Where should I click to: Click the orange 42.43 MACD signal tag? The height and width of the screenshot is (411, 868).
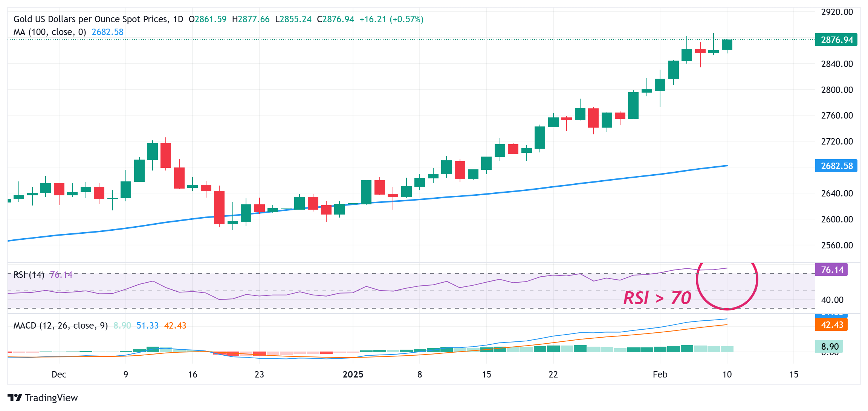coord(831,325)
